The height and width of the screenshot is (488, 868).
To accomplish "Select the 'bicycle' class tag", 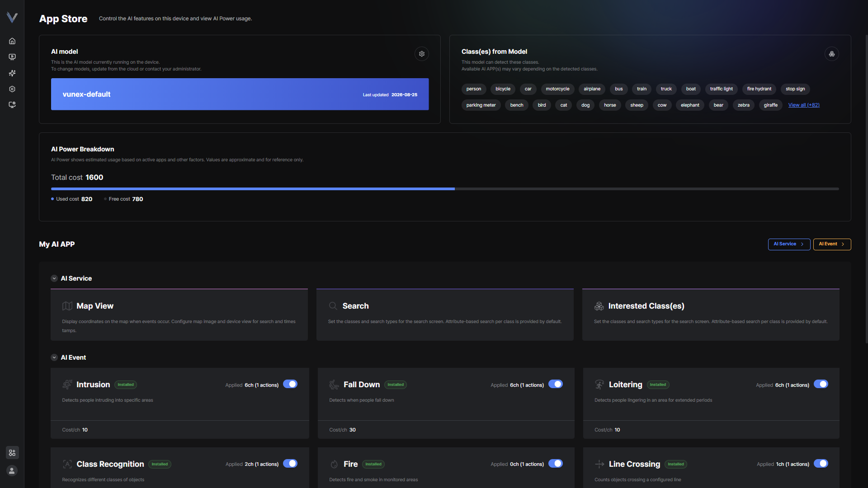I will pyautogui.click(x=503, y=89).
